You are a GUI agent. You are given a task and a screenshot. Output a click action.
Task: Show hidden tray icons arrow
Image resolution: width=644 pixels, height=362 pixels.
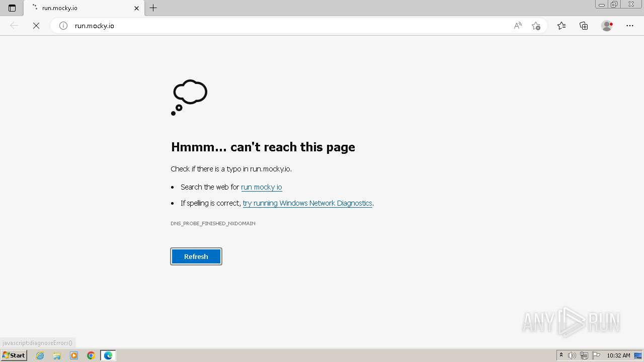click(561, 355)
